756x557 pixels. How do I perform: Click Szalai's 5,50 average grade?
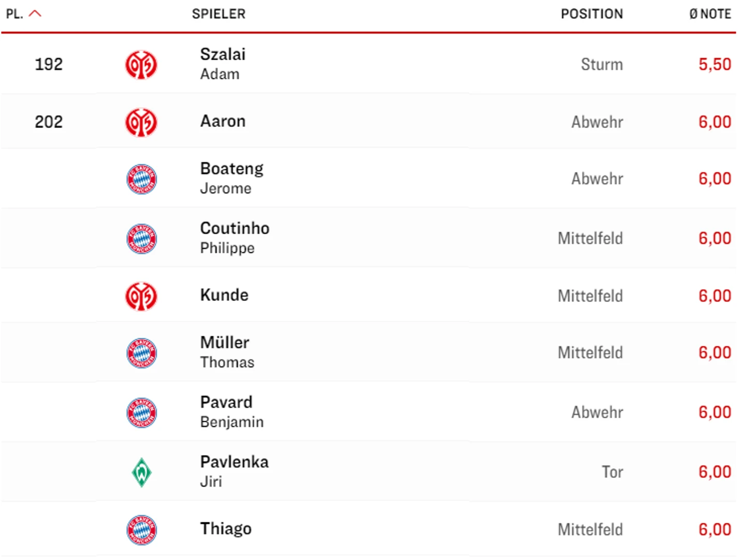pos(715,64)
